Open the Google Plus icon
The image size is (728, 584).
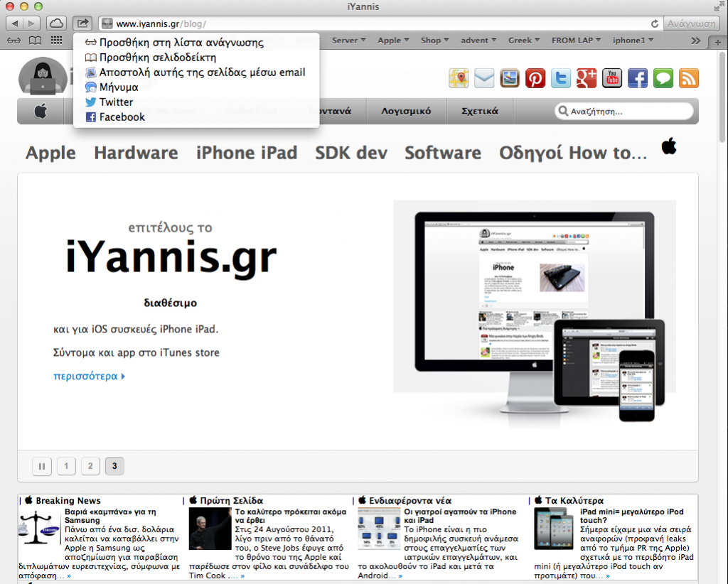point(587,78)
